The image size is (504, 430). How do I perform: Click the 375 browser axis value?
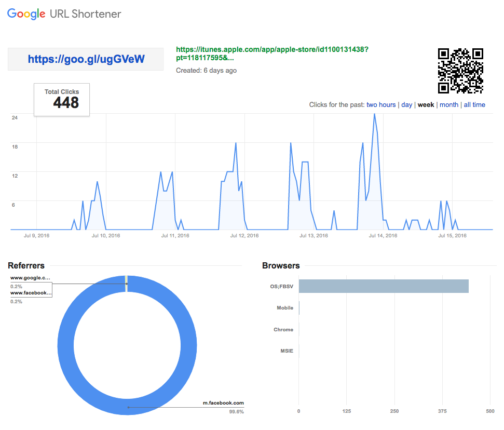442,411
